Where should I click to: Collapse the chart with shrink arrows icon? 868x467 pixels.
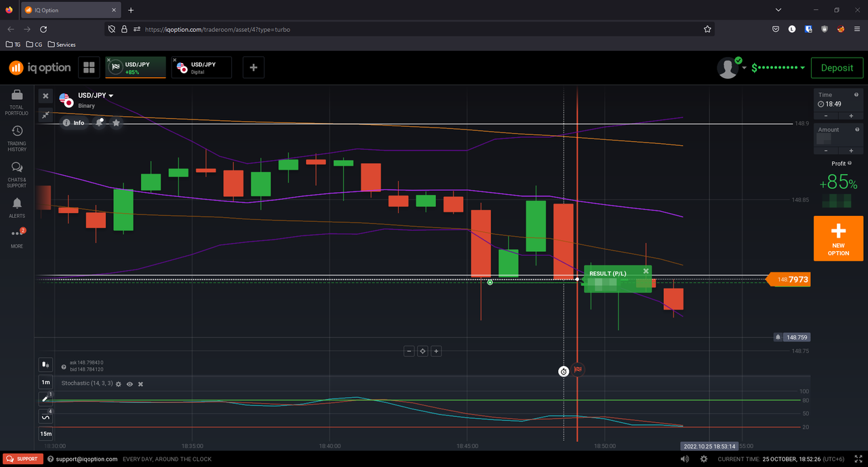tap(45, 115)
